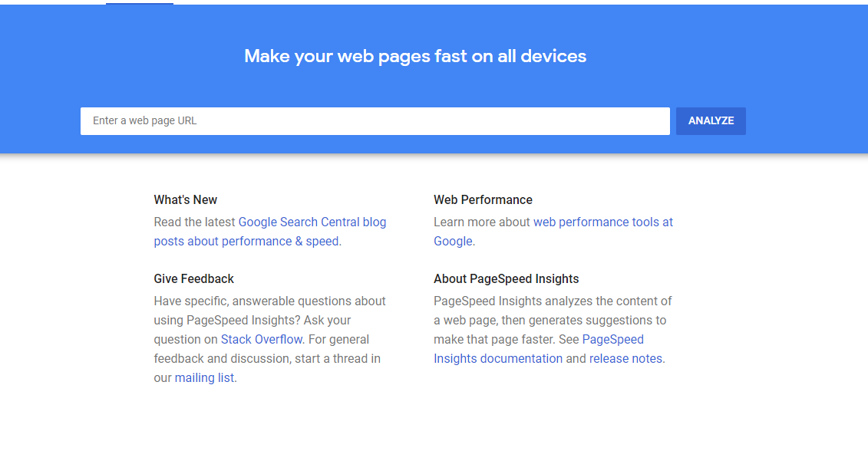Click the What's New heading
This screenshot has width=868, height=451.
click(x=185, y=200)
